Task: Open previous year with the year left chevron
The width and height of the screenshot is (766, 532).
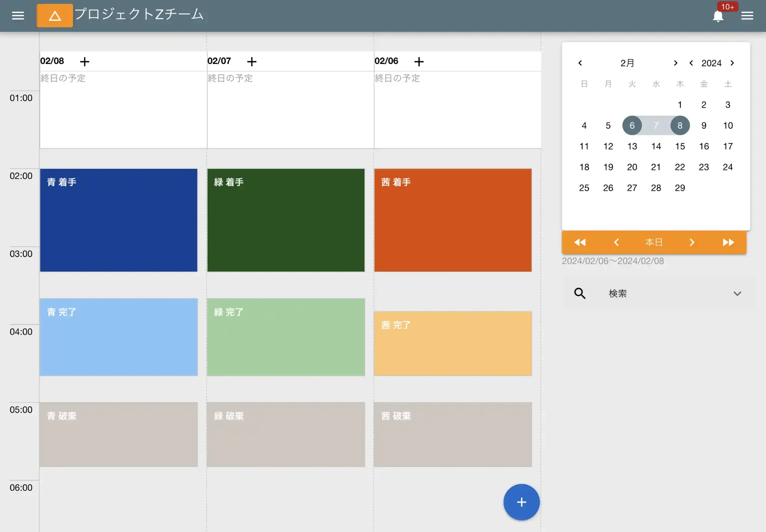Action: pyautogui.click(x=691, y=63)
